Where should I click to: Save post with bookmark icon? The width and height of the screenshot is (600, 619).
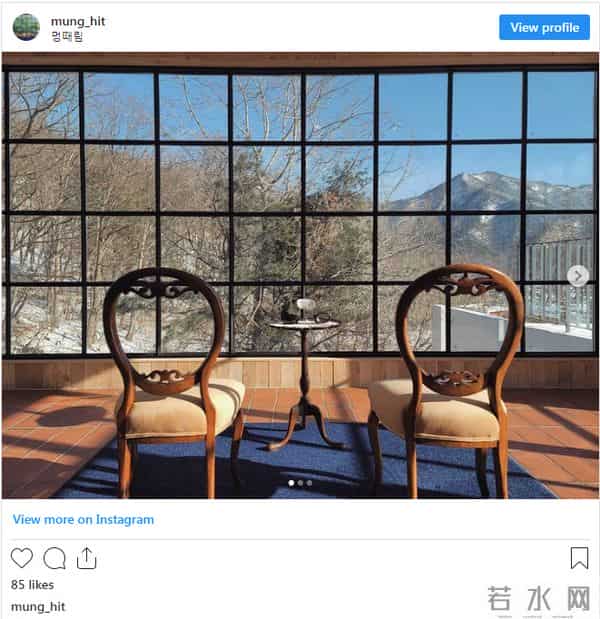(x=579, y=558)
